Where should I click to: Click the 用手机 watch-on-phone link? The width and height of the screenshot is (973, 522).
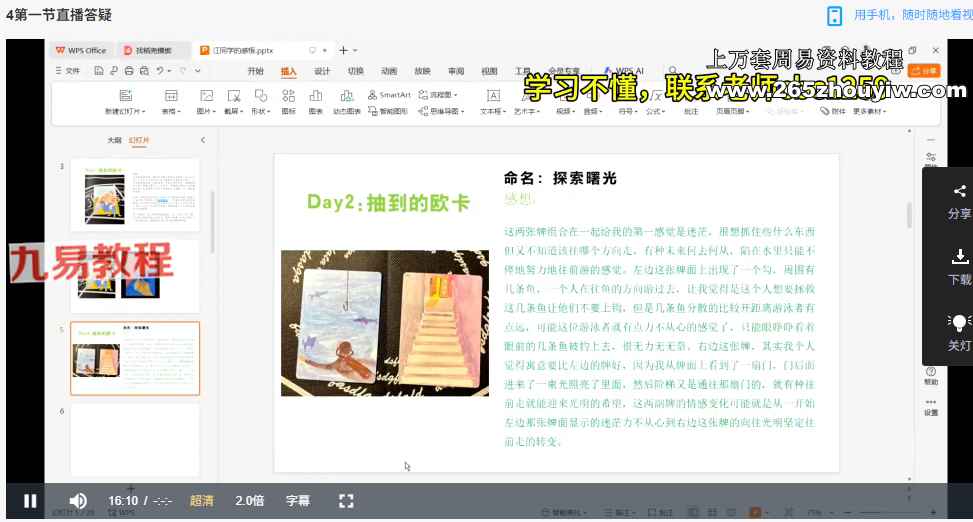coord(913,15)
